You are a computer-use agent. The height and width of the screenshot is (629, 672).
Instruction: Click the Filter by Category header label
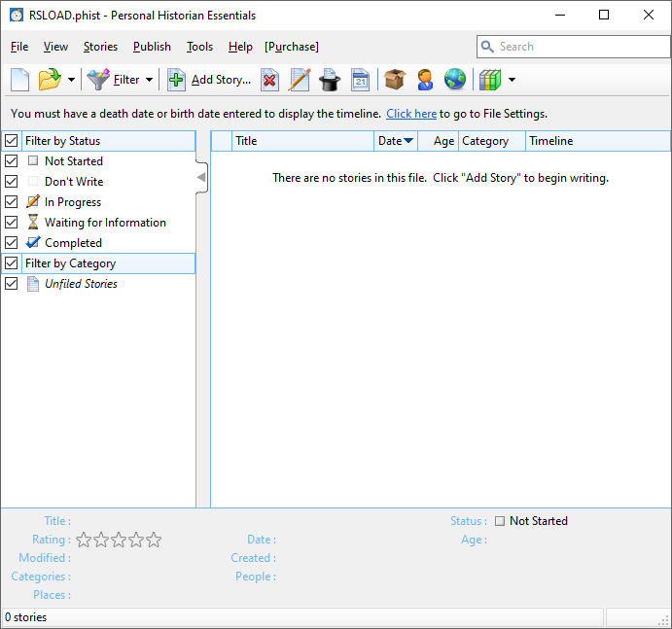pyautogui.click(x=70, y=263)
